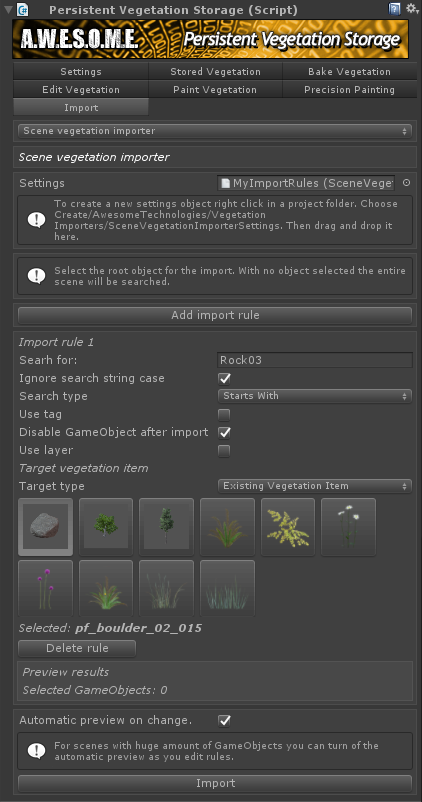Switch to the Bake Vegetation tab
This screenshot has width=422, height=802.
349,72
